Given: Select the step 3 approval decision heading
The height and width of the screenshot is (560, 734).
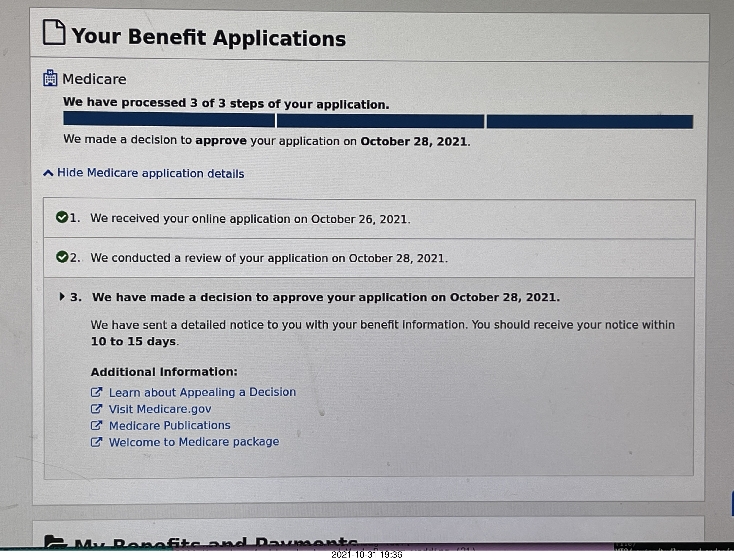Looking at the screenshot, I should (326, 297).
